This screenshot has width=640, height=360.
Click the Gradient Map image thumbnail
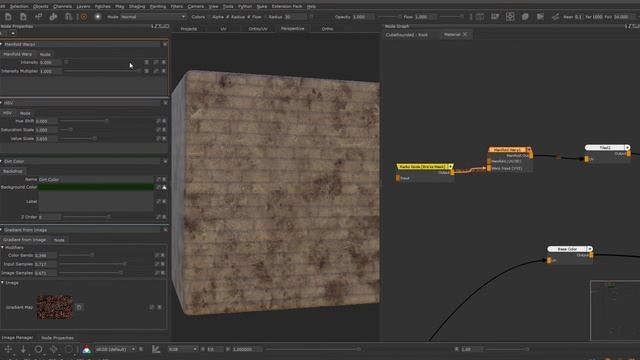click(x=55, y=307)
